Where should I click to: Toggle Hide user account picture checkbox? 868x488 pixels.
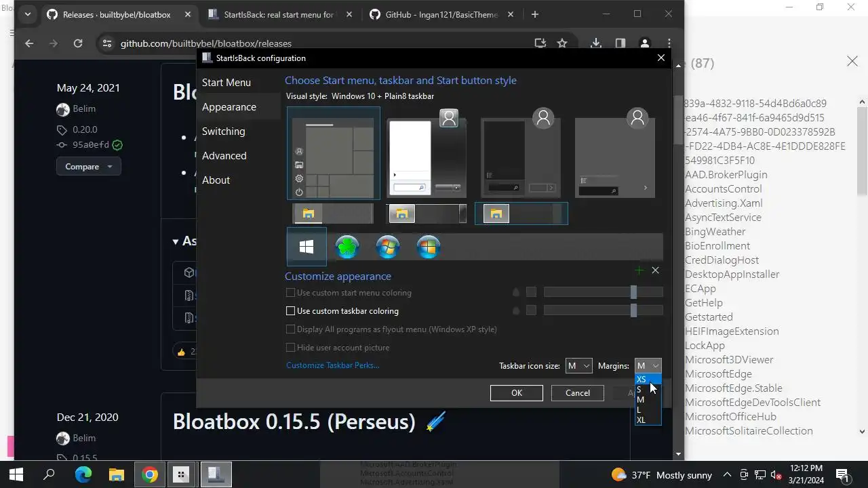290,348
